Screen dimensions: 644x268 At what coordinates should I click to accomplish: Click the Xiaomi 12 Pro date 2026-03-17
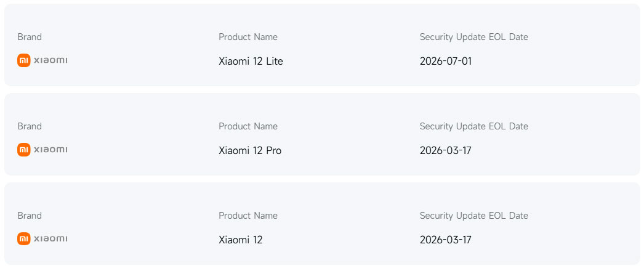point(446,150)
